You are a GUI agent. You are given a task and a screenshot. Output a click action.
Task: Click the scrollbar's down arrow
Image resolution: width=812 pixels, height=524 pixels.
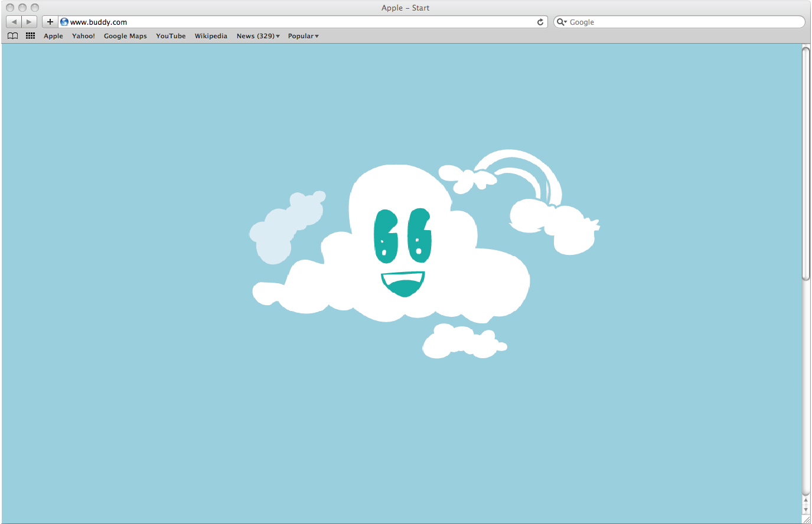(806, 510)
